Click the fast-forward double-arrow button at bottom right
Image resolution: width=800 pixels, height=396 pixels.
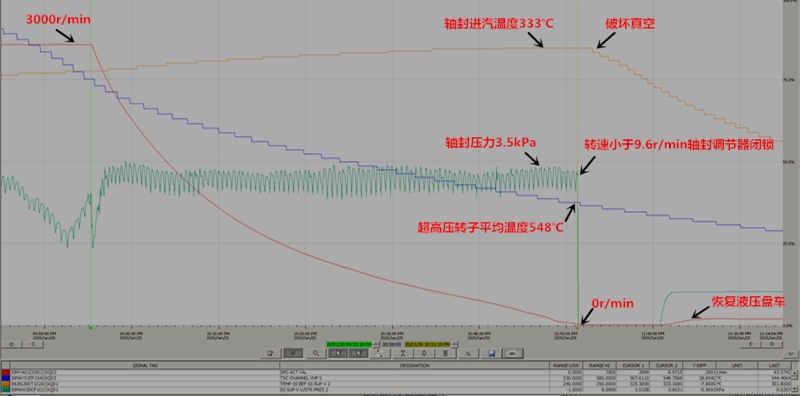pyautogui.click(x=771, y=344)
